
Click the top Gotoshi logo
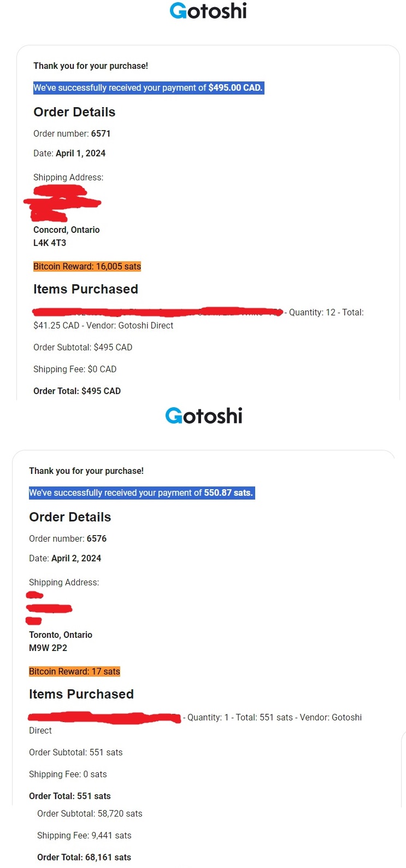[208, 11]
